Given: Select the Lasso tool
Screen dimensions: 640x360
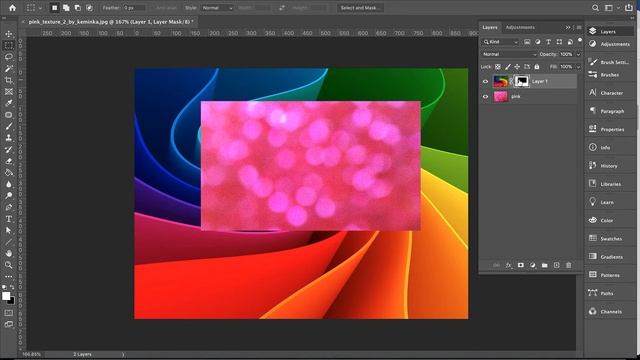Looking at the screenshot, I should pyautogui.click(x=9, y=57).
